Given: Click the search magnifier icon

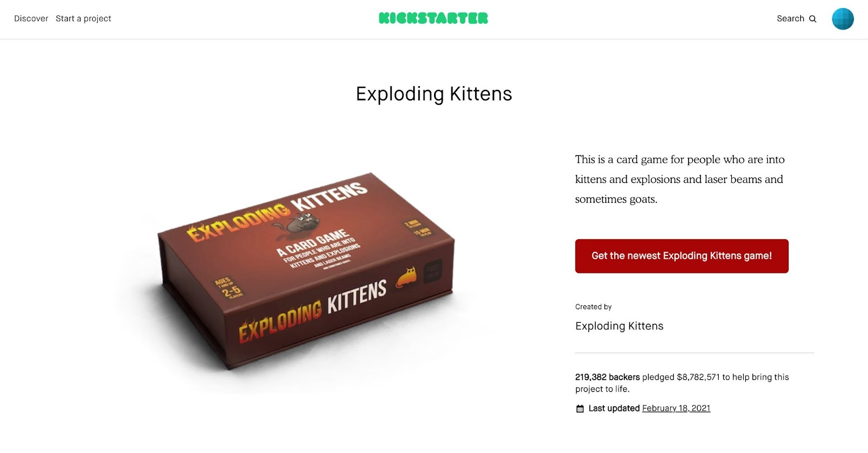Looking at the screenshot, I should pyautogui.click(x=813, y=18).
